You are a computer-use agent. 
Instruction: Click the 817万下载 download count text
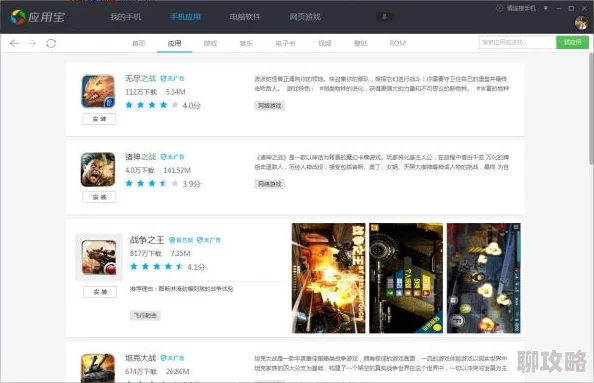point(145,253)
